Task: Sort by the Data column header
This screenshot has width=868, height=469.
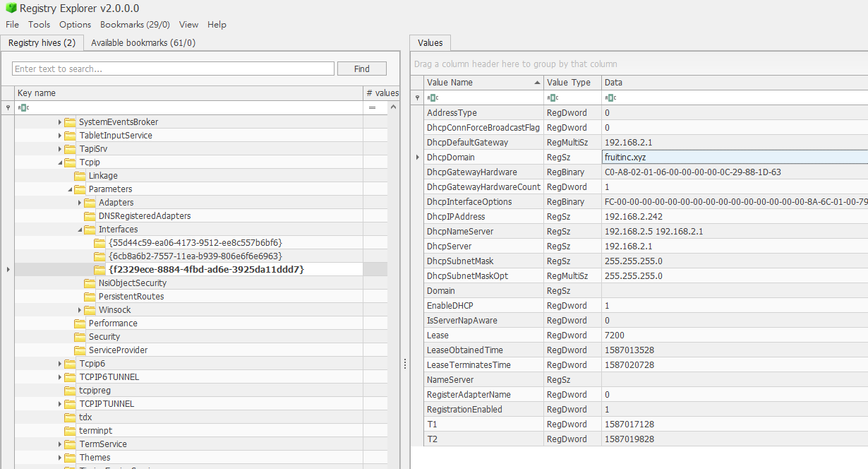Action: pos(735,83)
